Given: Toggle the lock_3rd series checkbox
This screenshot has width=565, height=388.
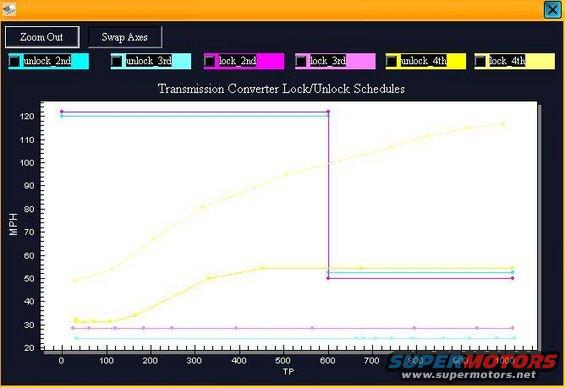Looking at the screenshot, I should tap(301, 61).
